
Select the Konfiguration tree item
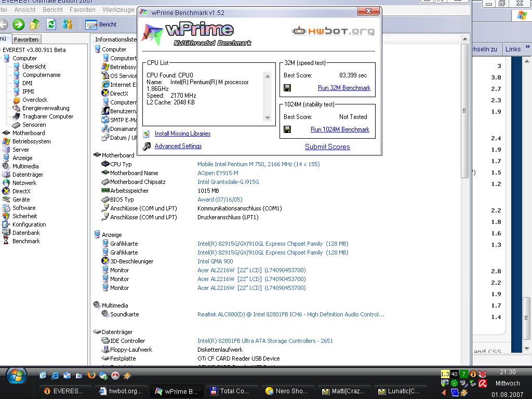29,224
